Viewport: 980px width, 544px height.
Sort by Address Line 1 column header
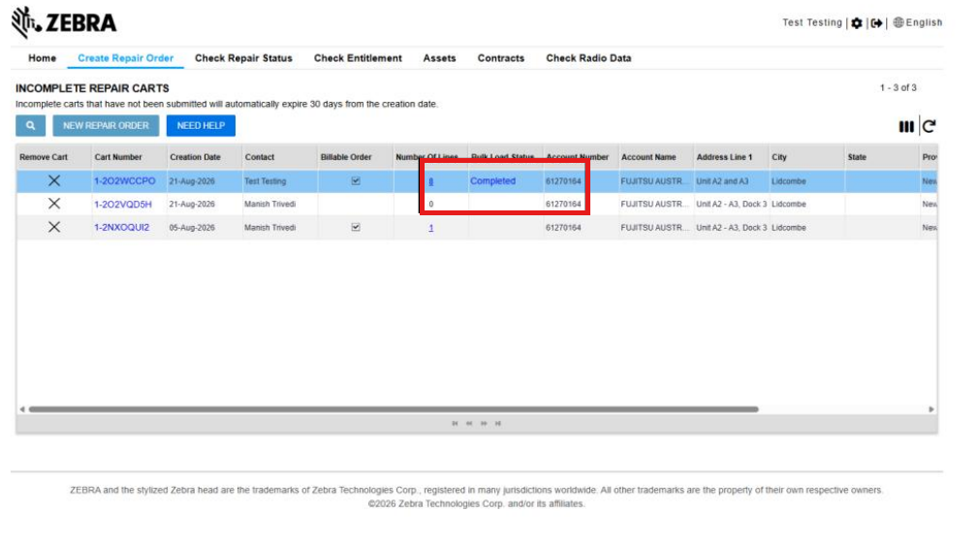[724, 157]
